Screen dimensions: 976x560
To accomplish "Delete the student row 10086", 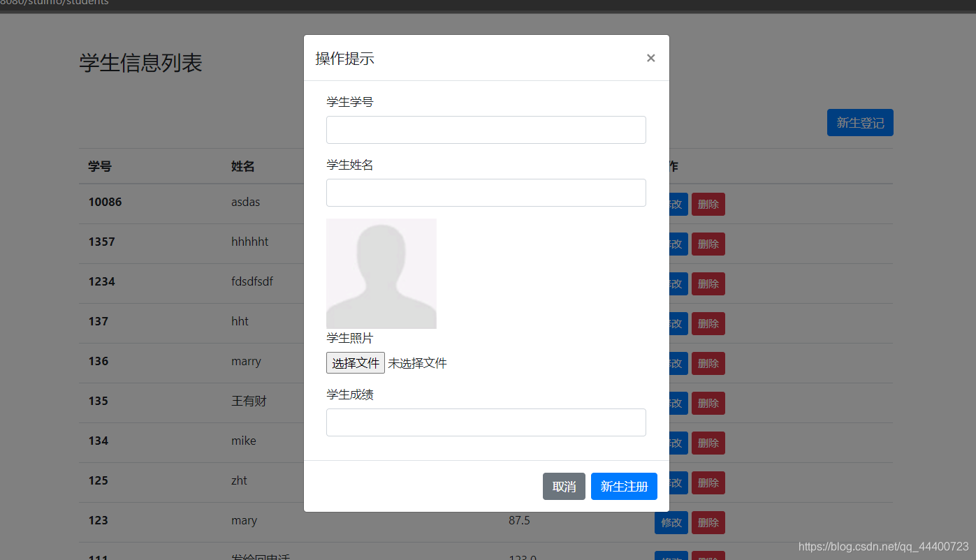I will (708, 204).
